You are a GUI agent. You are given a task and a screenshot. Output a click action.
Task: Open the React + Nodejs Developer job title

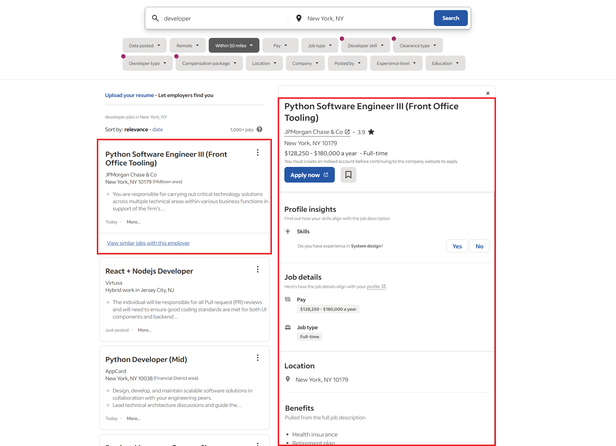coord(149,271)
